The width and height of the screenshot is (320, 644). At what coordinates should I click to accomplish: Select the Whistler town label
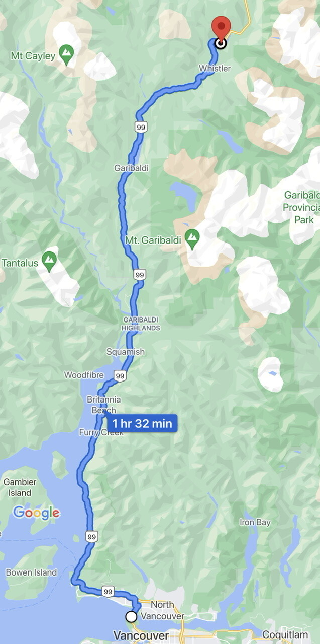(215, 68)
